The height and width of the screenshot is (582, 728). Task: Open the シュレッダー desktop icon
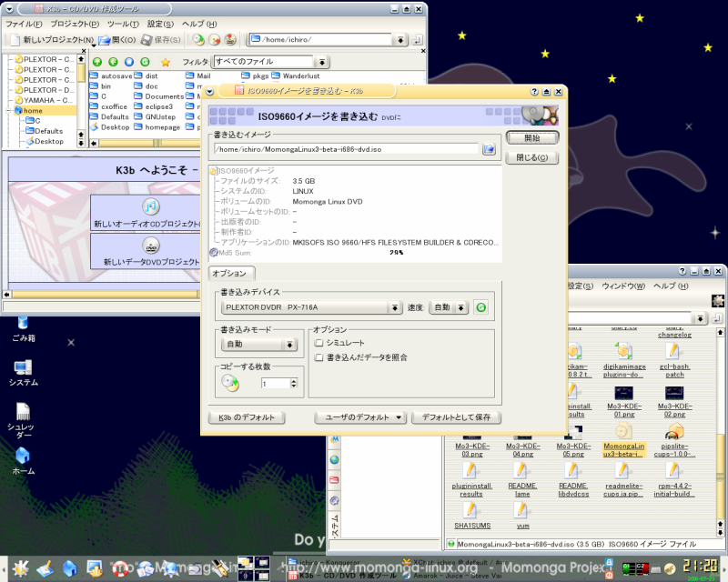coord(22,420)
